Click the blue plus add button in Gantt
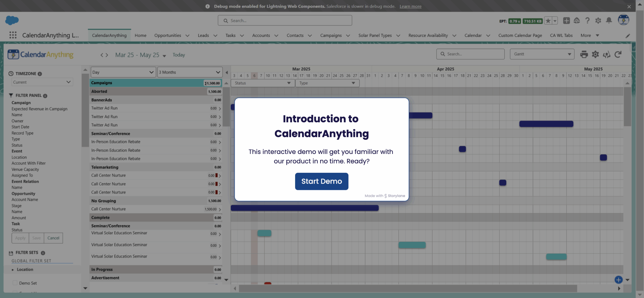This screenshot has width=644, height=298. [x=618, y=279]
